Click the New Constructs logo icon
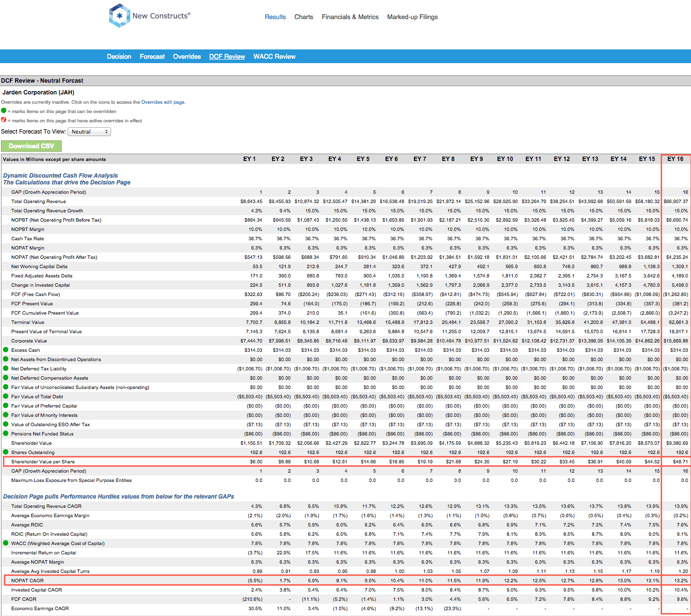 tap(119, 16)
